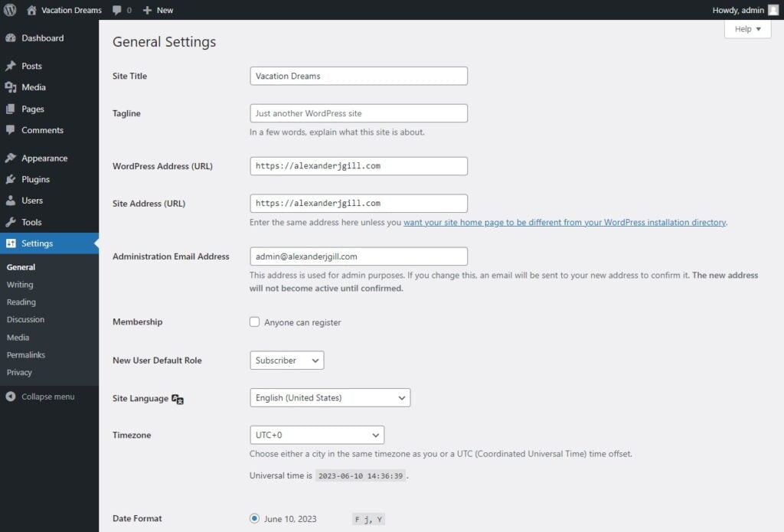Click the Pages icon in sidebar
Screen dimensions: 784x532
(11, 109)
